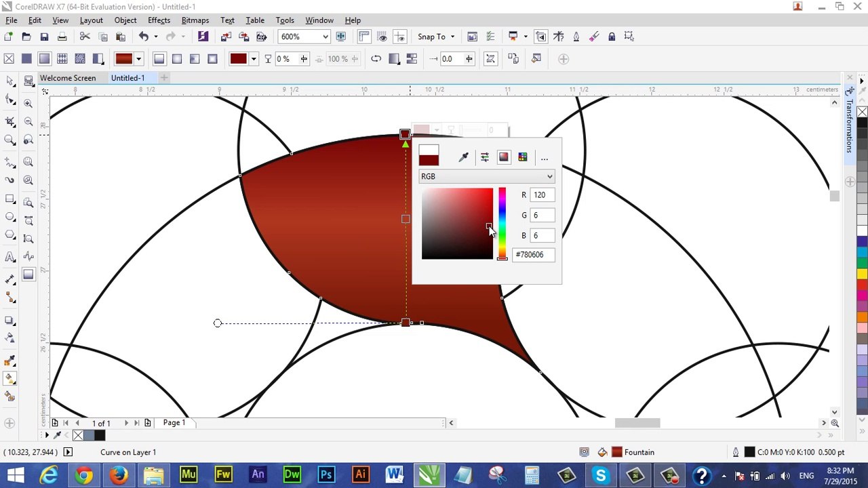The image size is (868, 488).
Task: Activate the Text tool
Action: [x=10, y=257]
